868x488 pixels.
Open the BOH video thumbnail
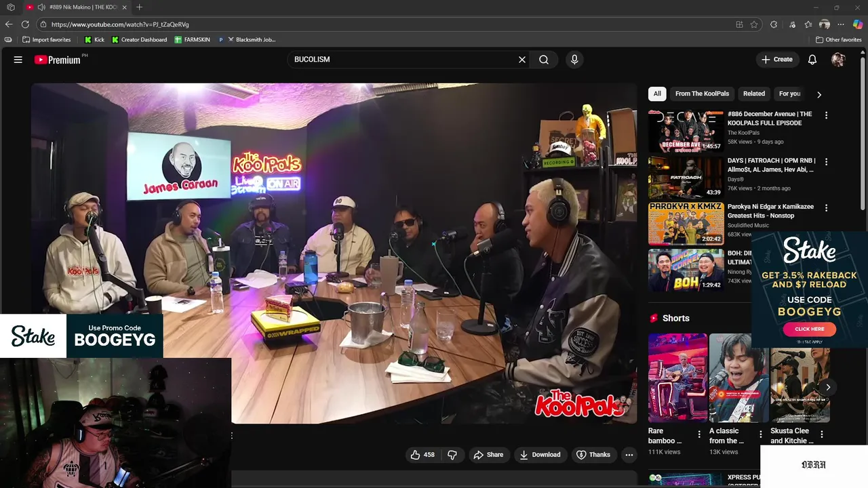click(686, 270)
